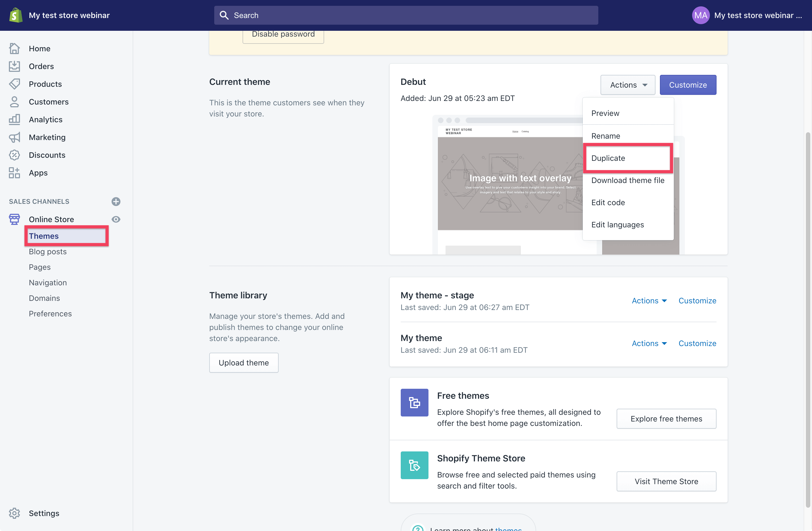812x531 pixels.
Task: Go to Marketing in the sidebar
Action: [47, 137]
